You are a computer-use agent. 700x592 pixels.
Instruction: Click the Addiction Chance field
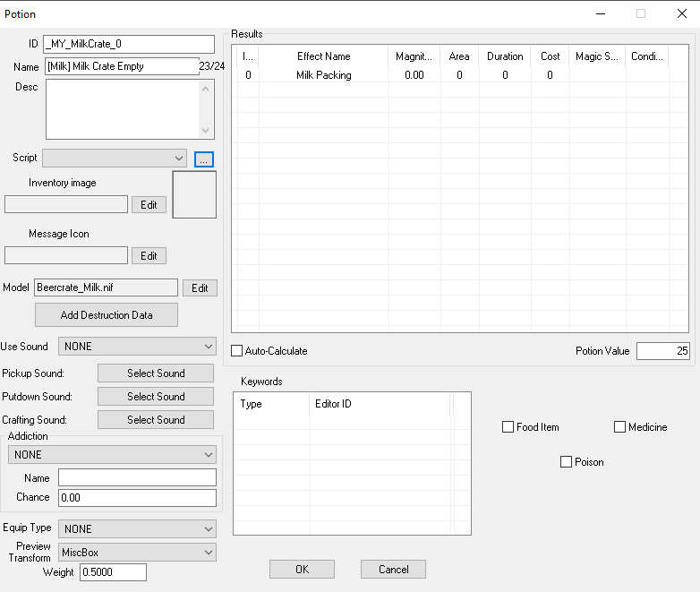coord(137,498)
